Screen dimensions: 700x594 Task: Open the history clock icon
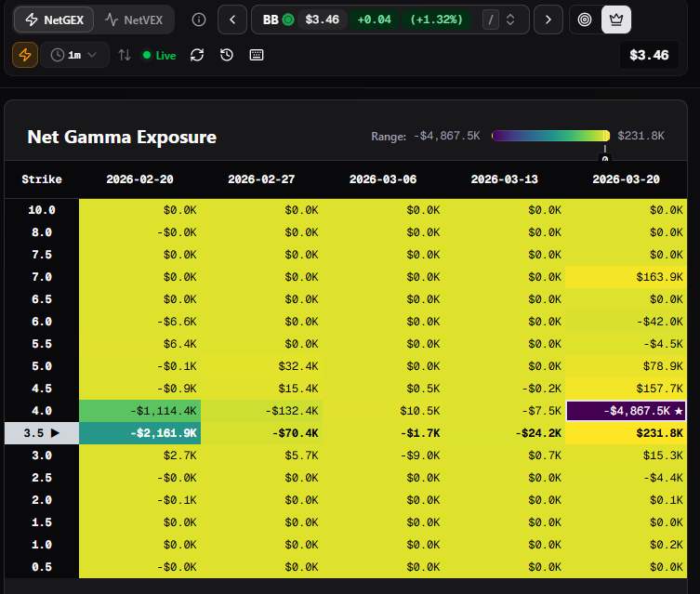click(227, 55)
